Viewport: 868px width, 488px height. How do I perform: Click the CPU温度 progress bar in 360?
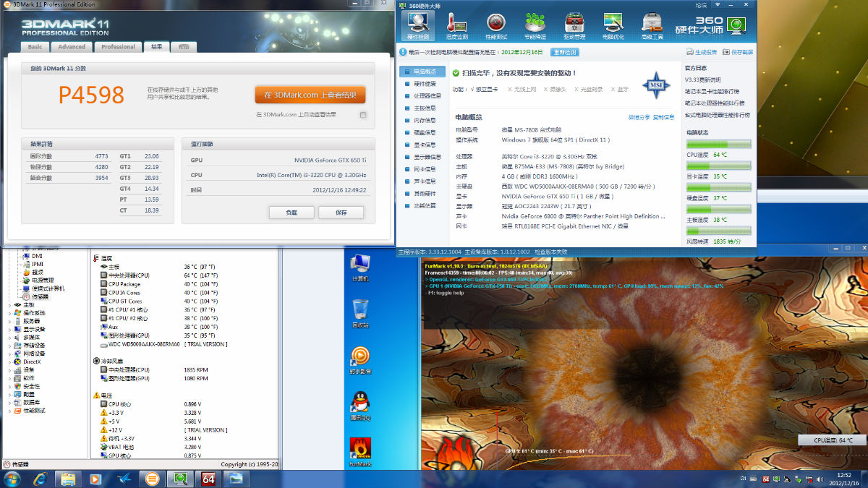(719, 145)
